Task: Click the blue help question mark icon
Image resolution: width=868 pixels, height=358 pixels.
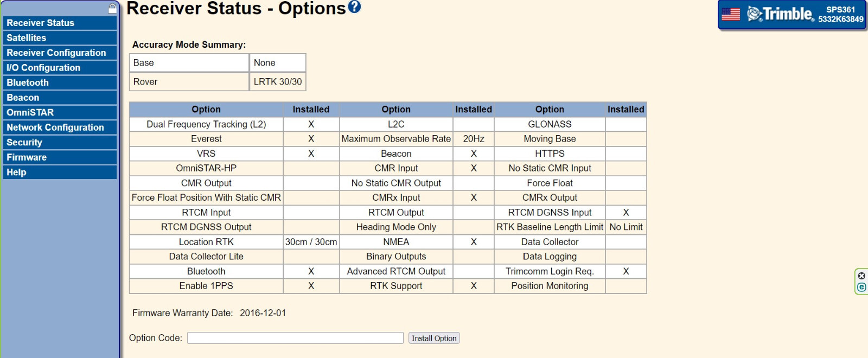Action: 354,7
